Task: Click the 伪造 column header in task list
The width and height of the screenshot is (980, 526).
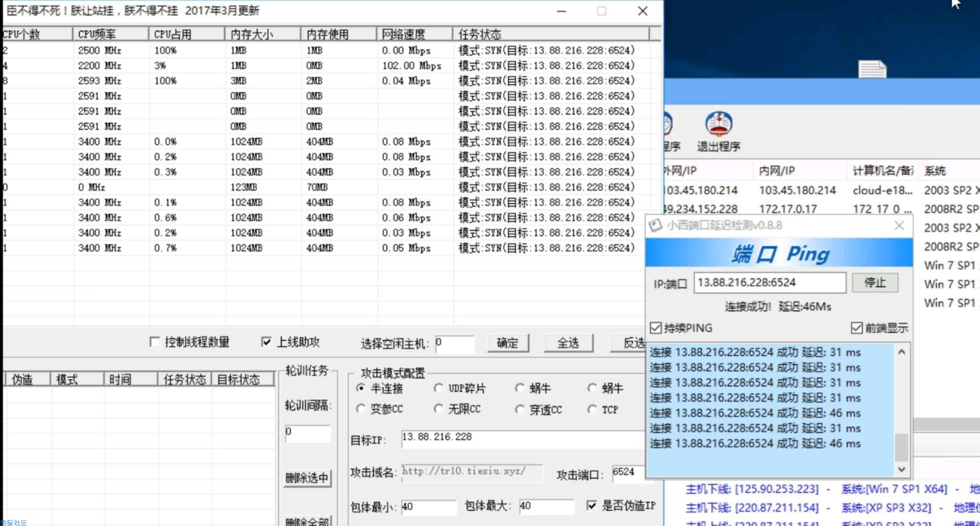Action: (27, 379)
